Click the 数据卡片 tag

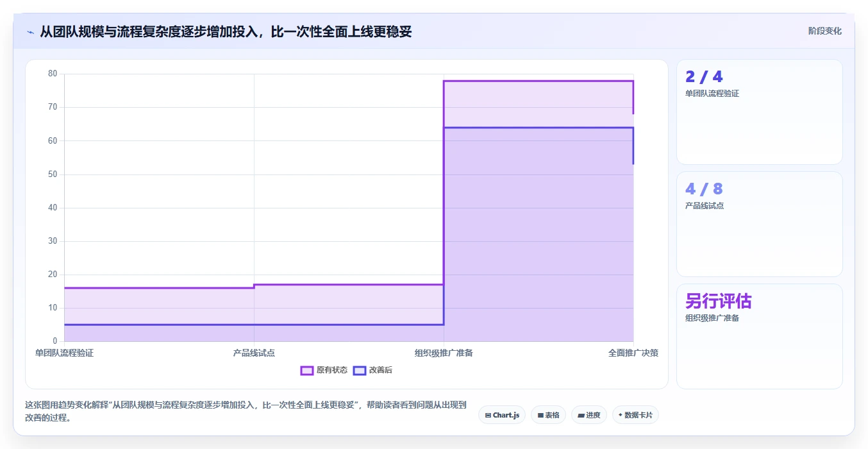click(635, 415)
